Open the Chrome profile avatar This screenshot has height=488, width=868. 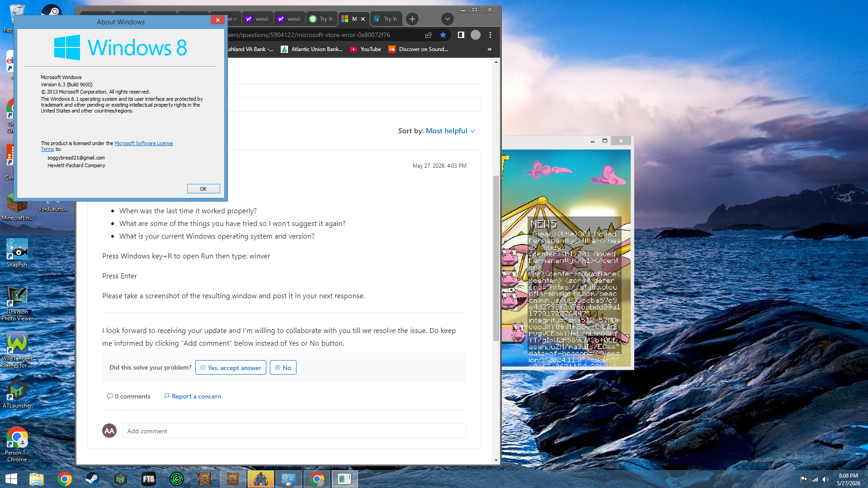pyautogui.click(x=476, y=35)
